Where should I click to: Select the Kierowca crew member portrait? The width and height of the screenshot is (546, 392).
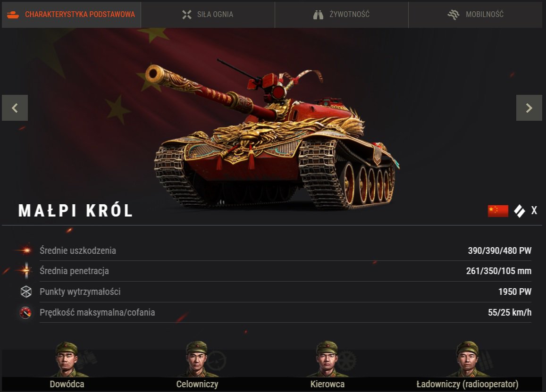(x=328, y=359)
